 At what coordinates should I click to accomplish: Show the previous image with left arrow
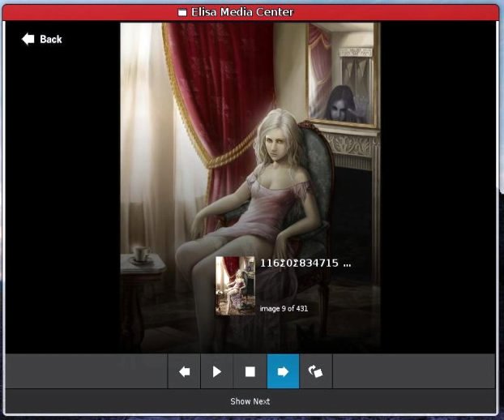184,371
